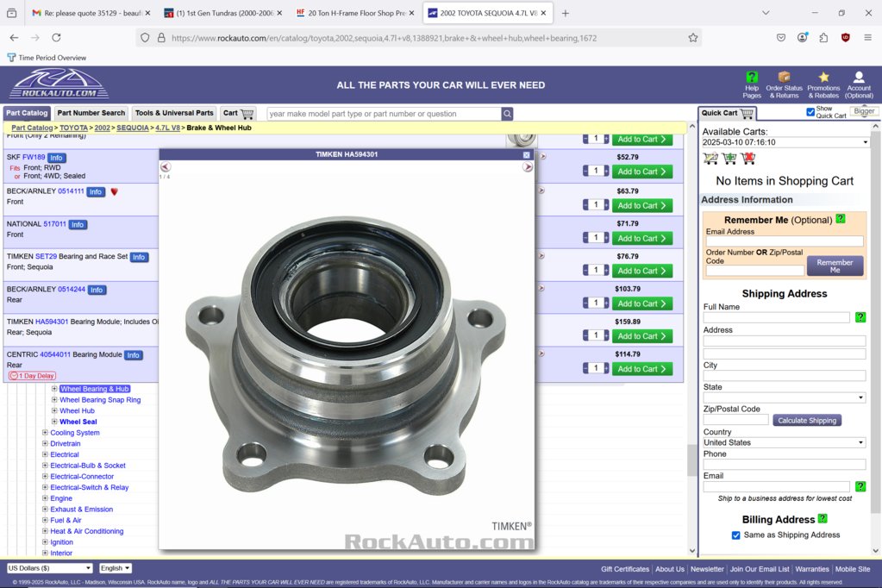This screenshot has width=882, height=588.
Task: Expand the Engine tree node
Action: pos(45,498)
